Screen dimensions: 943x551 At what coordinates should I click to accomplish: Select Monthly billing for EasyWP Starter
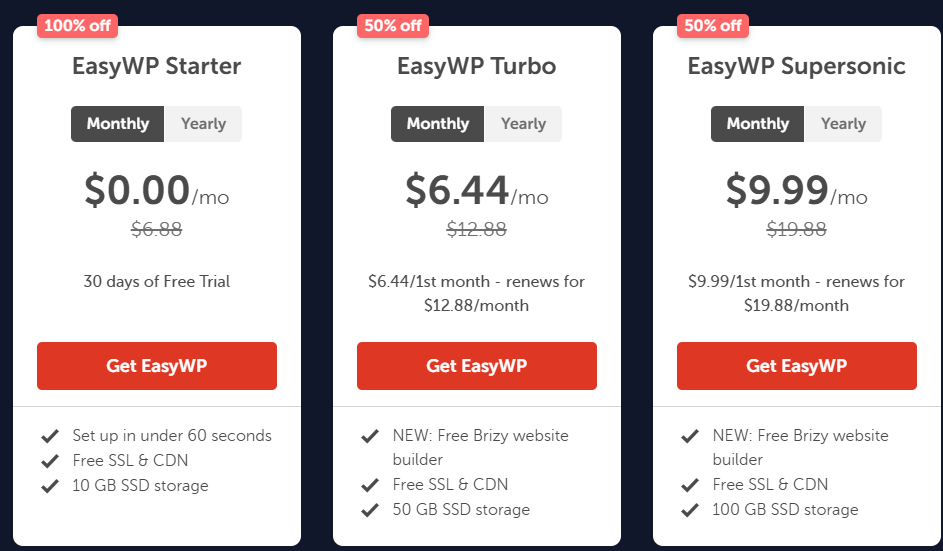pyautogui.click(x=118, y=124)
